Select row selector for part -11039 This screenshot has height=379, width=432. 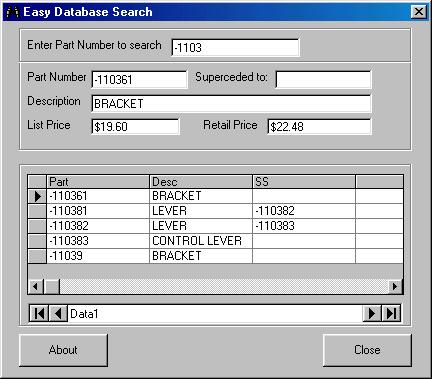37,256
